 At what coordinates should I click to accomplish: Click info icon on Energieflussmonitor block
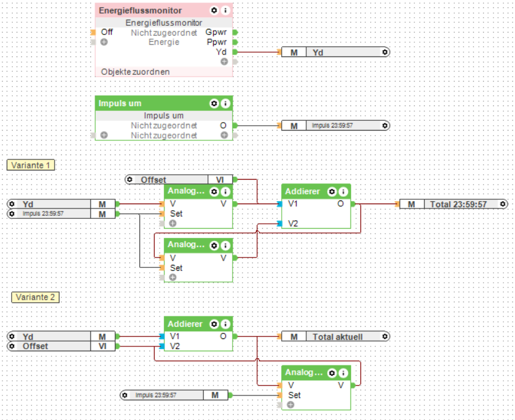(225, 10)
